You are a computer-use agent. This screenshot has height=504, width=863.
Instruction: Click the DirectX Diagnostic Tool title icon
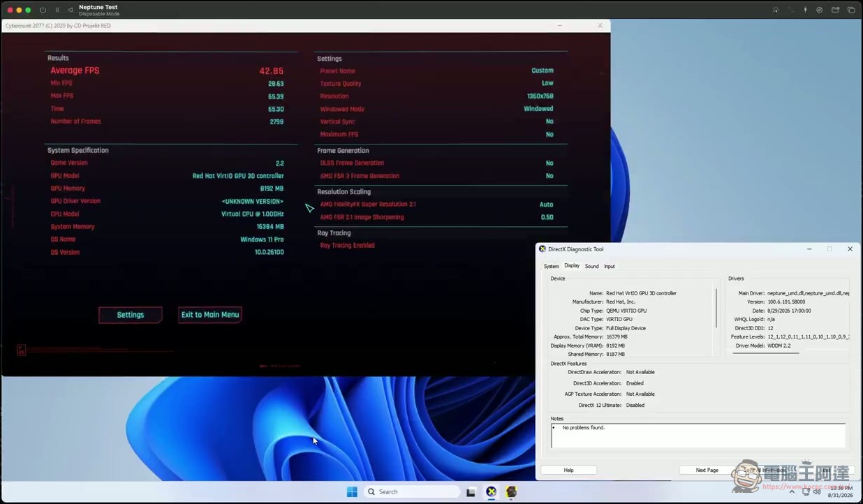(543, 249)
